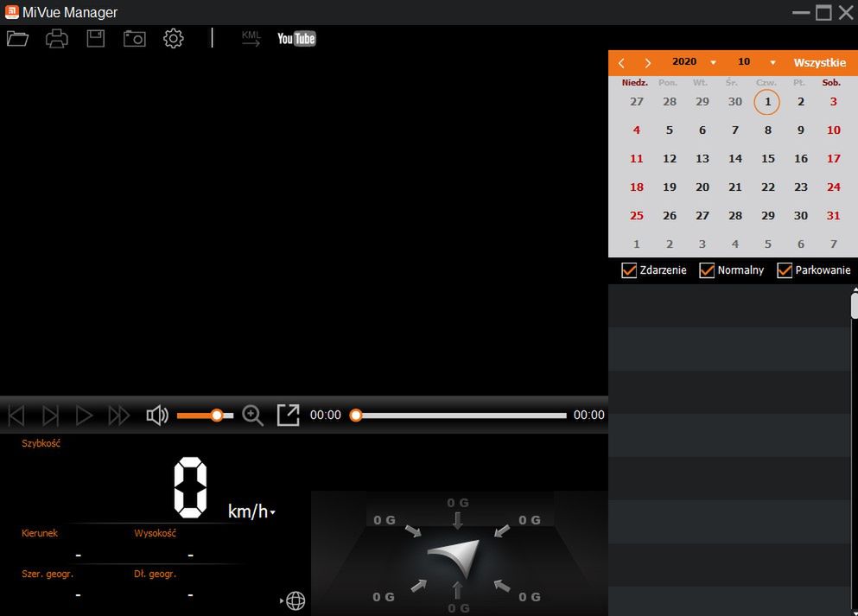Select October 13 in calendar

point(702,159)
